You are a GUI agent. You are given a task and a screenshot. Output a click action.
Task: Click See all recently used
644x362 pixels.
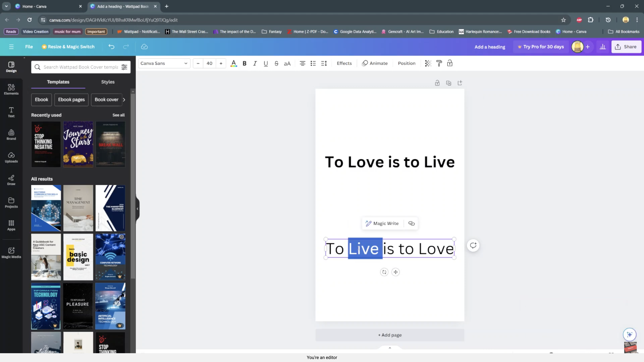[119, 115]
